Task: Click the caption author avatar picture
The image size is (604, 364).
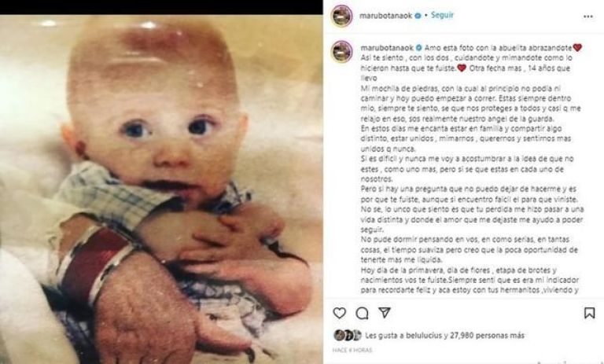Action: (x=341, y=51)
